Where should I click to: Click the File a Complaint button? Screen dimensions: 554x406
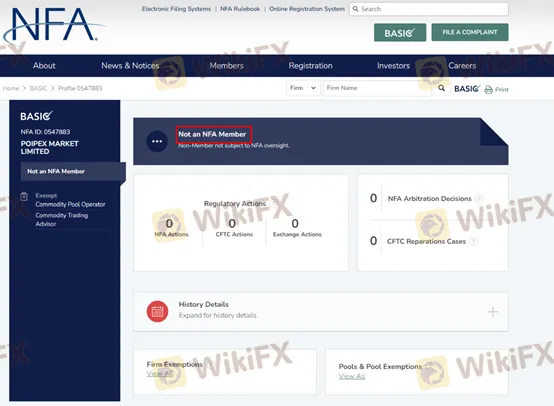(470, 32)
